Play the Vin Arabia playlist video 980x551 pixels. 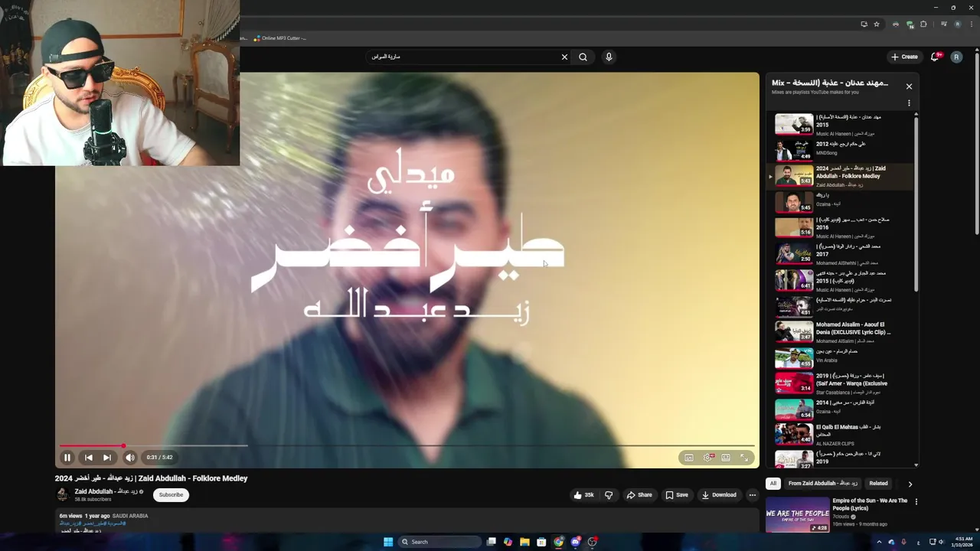point(841,357)
